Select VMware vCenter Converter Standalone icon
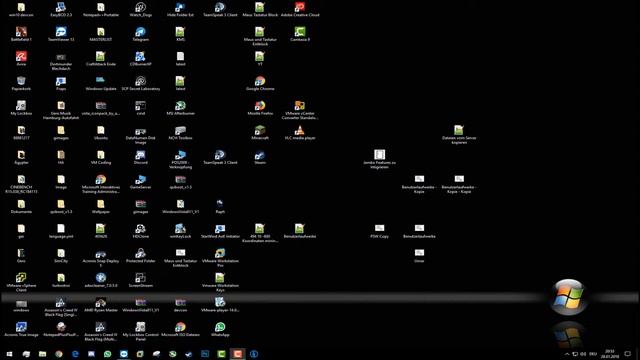 point(300,110)
